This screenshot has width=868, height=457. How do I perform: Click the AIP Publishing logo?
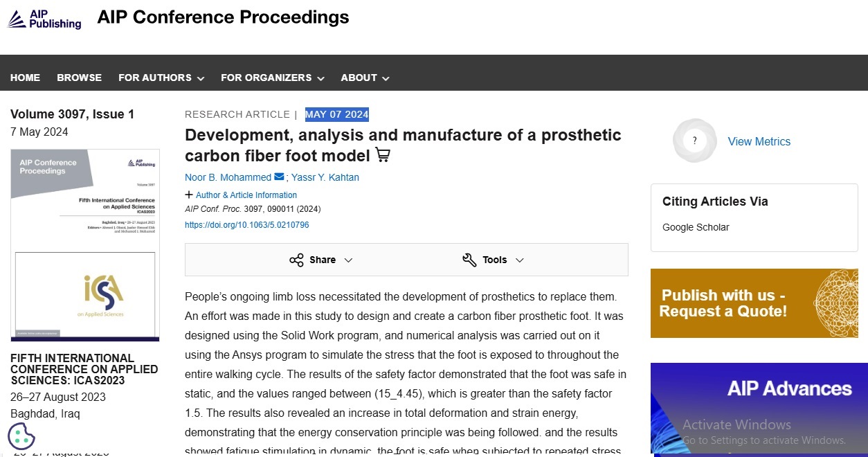coord(44,19)
